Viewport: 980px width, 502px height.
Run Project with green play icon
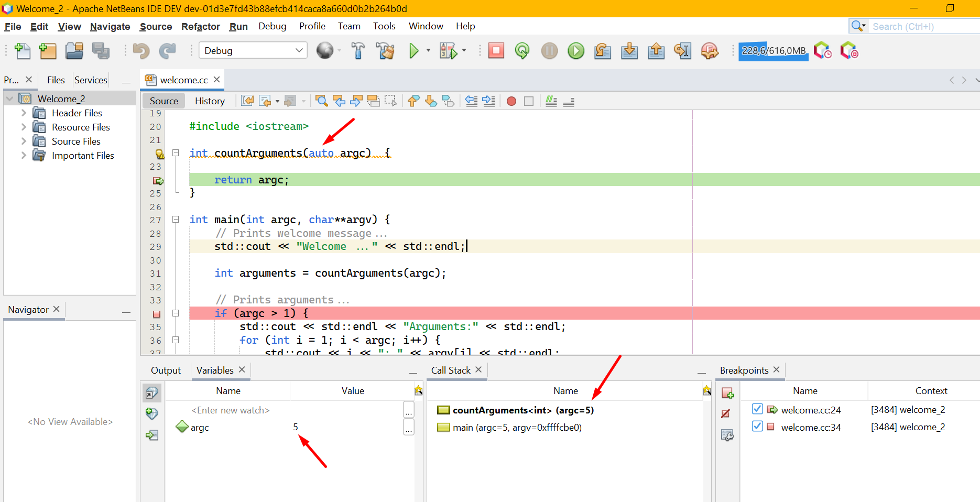click(413, 51)
